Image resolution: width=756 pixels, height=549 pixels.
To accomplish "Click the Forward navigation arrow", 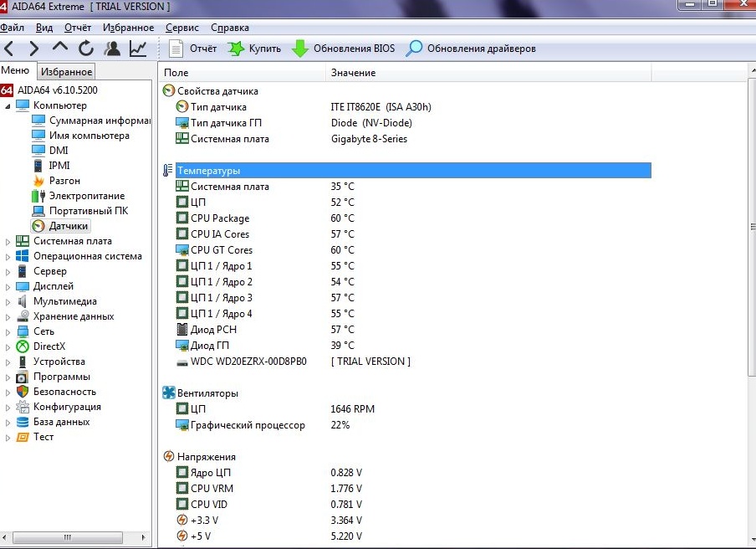I will (x=33, y=49).
